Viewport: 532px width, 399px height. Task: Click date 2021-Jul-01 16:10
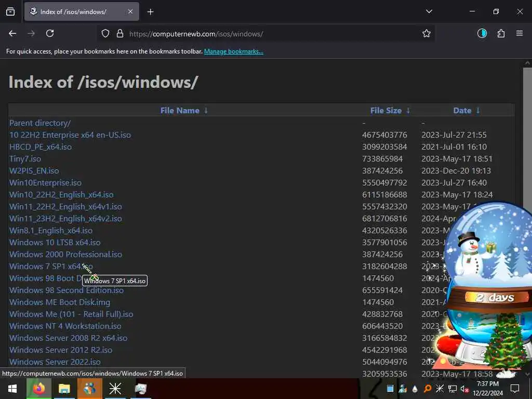coord(454,147)
